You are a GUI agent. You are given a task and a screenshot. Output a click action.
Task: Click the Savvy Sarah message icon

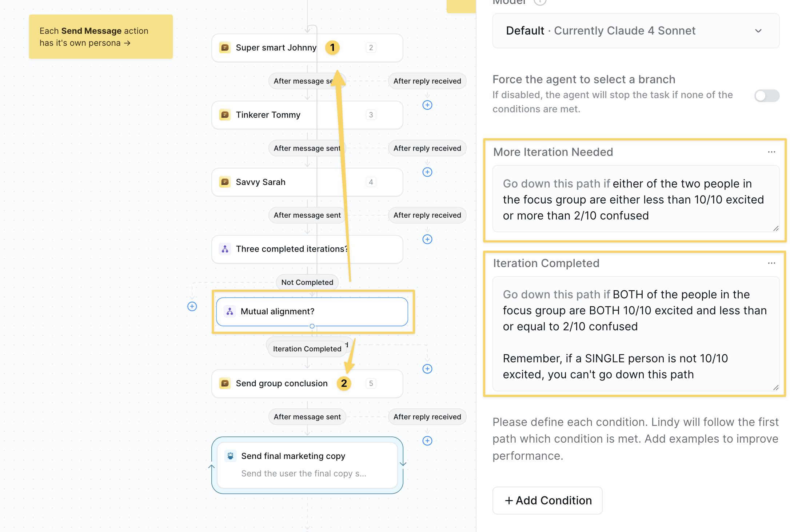point(225,182)
